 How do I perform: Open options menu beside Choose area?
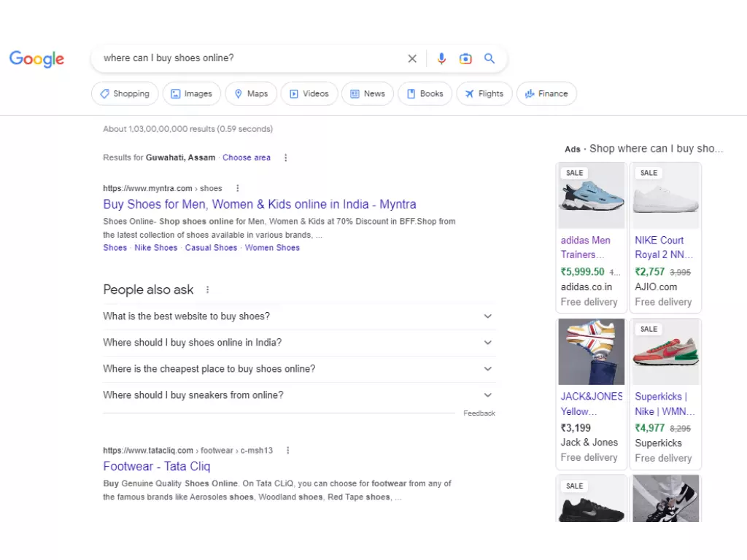click(285, 157)
